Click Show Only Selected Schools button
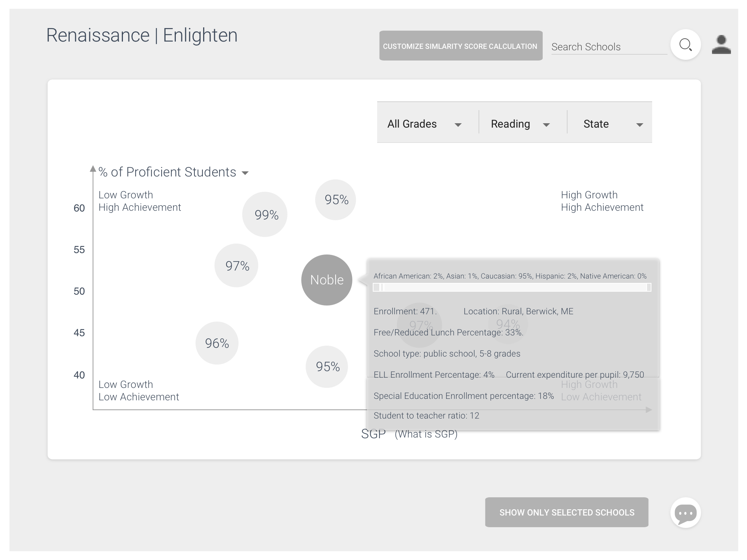Screen dimensions: 747x560 pos(566,512)
